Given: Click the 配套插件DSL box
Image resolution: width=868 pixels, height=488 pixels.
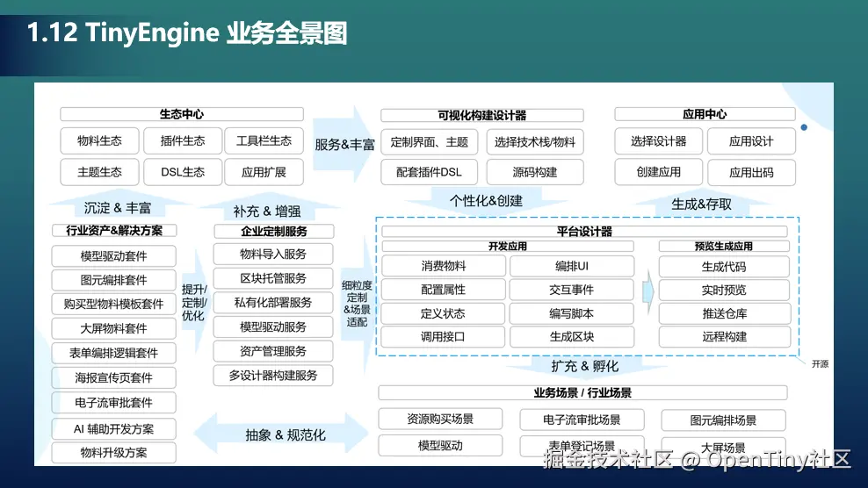Looking at the screenshot, I should [x=429, y=172].
